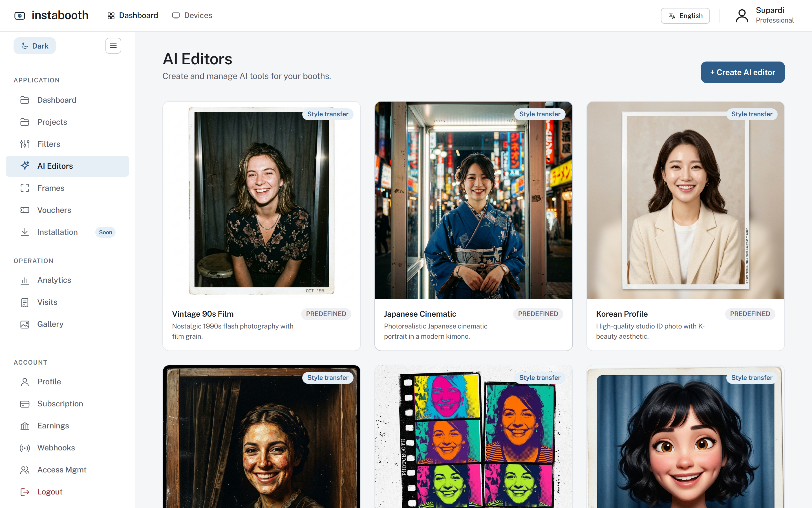Viewport: 812px width, 508px height.
Task: Select Filters in the sidebar
Action: 67,144
